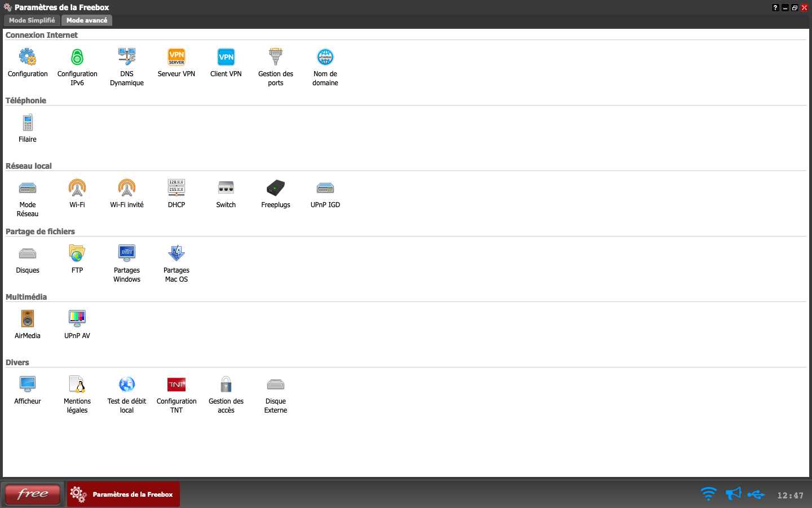Open Gestion des ports
The image size is (812, 508).
[x=276, y=67]
